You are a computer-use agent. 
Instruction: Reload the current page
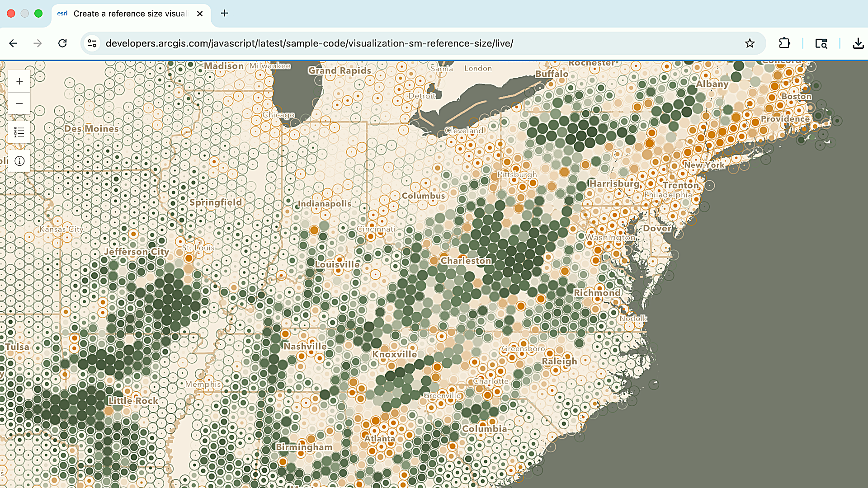(63, 43)
